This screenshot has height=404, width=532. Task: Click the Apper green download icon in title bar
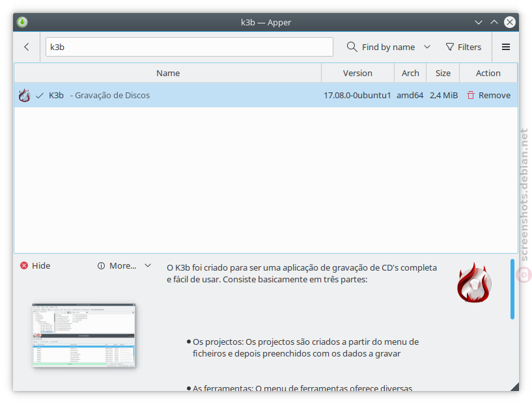pos(22,22)
